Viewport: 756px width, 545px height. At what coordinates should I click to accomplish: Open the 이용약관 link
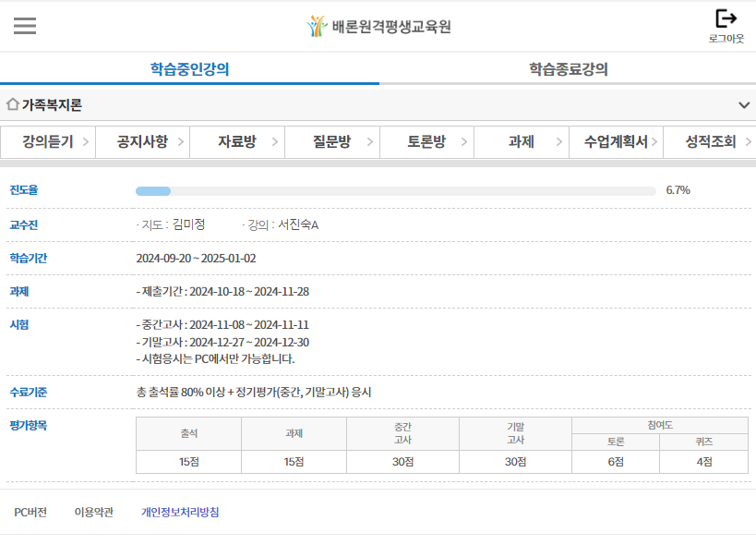[x=93, y=512]
